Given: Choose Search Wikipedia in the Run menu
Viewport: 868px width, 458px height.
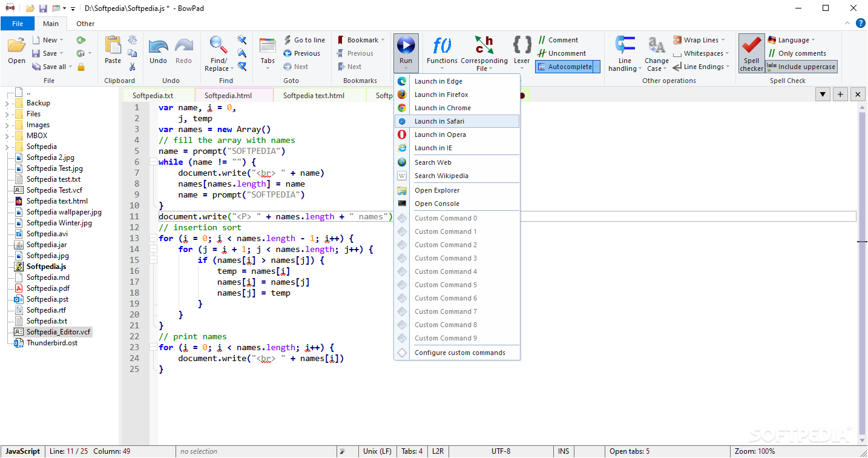Looking at the screenshot, I should coord(457,176).
